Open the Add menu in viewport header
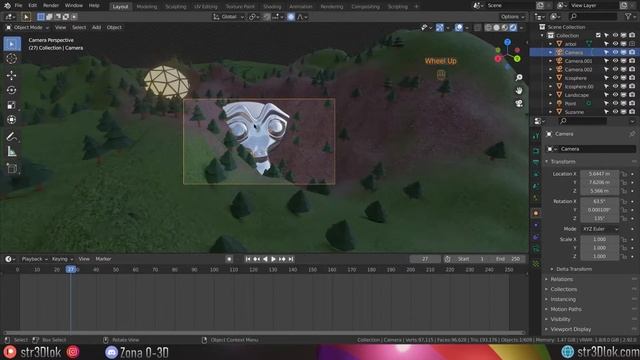640x360 pixels. [96, 27]
